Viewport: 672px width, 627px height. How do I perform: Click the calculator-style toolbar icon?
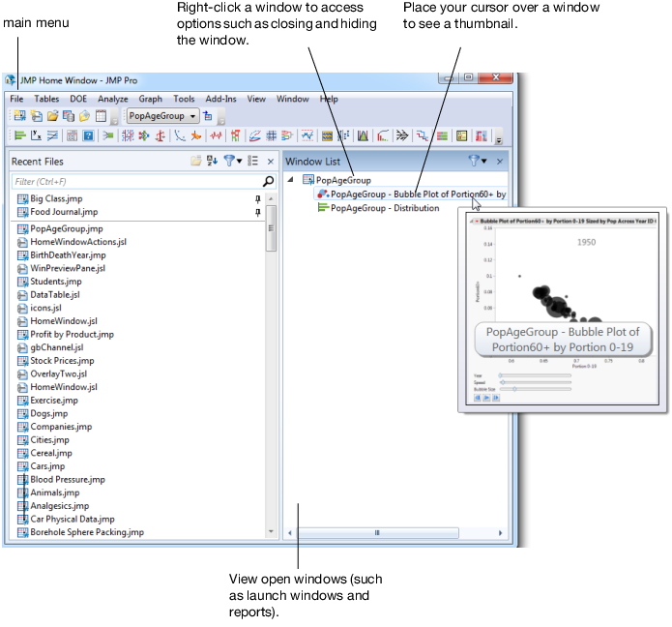click(x=72, y=136)
